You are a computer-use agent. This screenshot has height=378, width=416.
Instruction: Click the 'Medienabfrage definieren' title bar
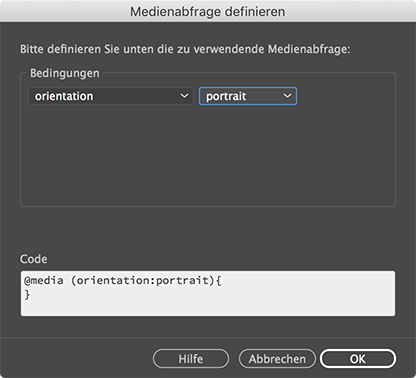tap(208, 11)
